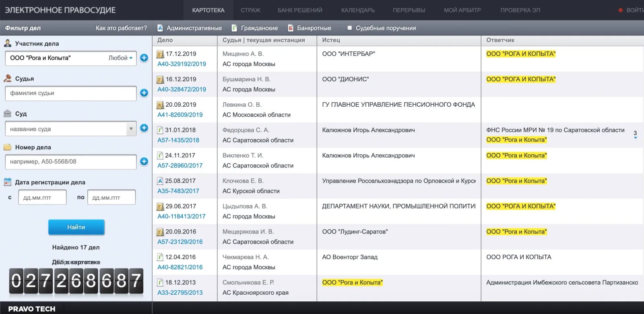Click the plus icon next to court field
This screenshot has height=314, width=644.
coord(144,128)
